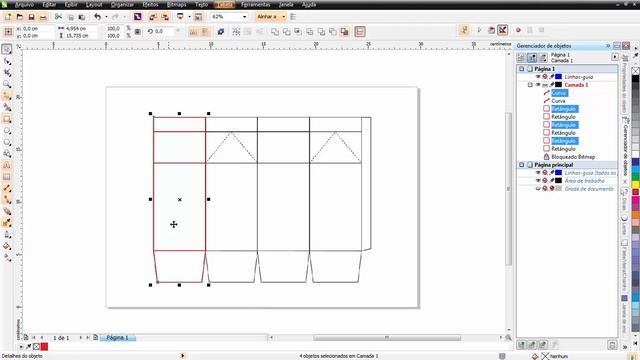
Task: Click the rotation angle input field
Action: (164, 31)
